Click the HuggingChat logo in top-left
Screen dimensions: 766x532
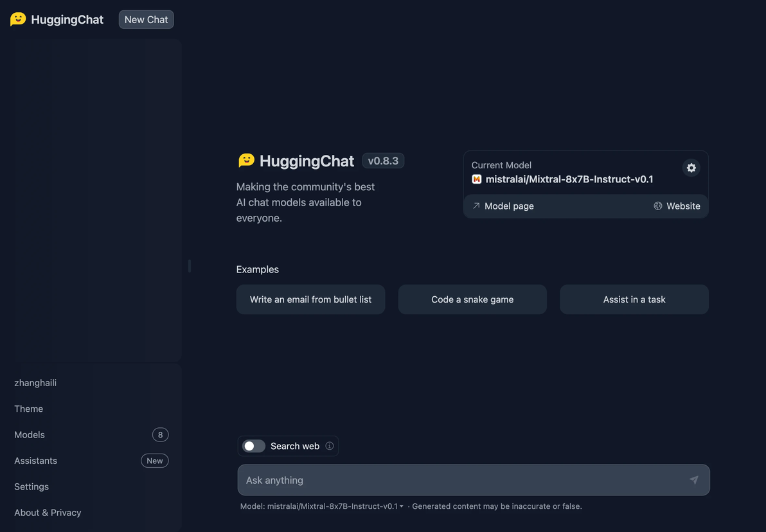(x=18, y=19)
